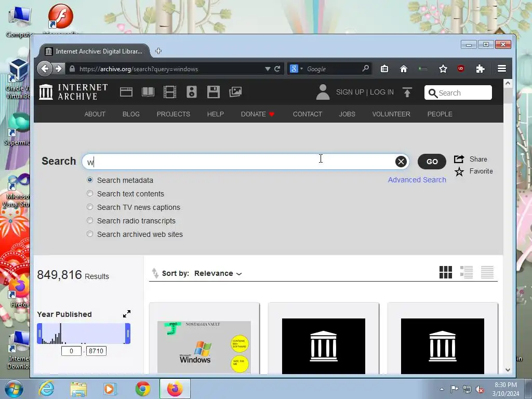Image resolution: width=532 pixels, height=399 pixels.
Task: Open the ABOUT menu item
Action: (95, 114)
